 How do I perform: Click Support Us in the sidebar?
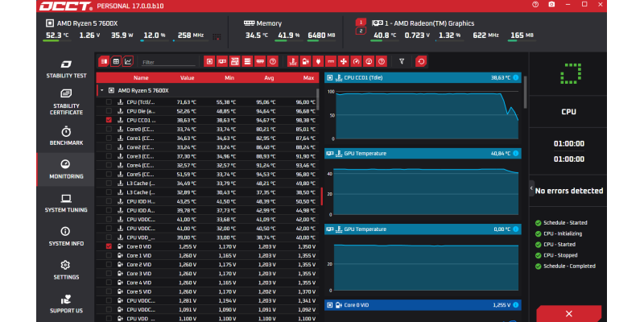pyautogui.click(x=66, y=304)
